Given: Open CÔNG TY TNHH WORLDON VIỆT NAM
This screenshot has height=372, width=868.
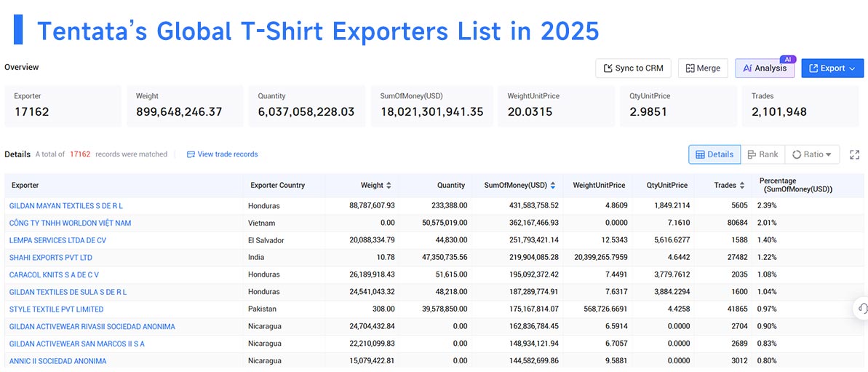Looking at the screenshot, I should [71, 223].
